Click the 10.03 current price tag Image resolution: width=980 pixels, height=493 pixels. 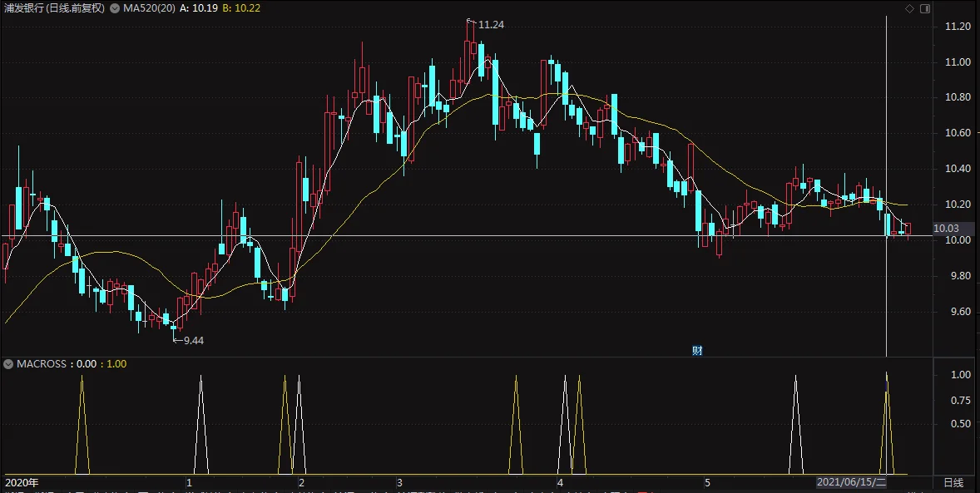(946, 229)
